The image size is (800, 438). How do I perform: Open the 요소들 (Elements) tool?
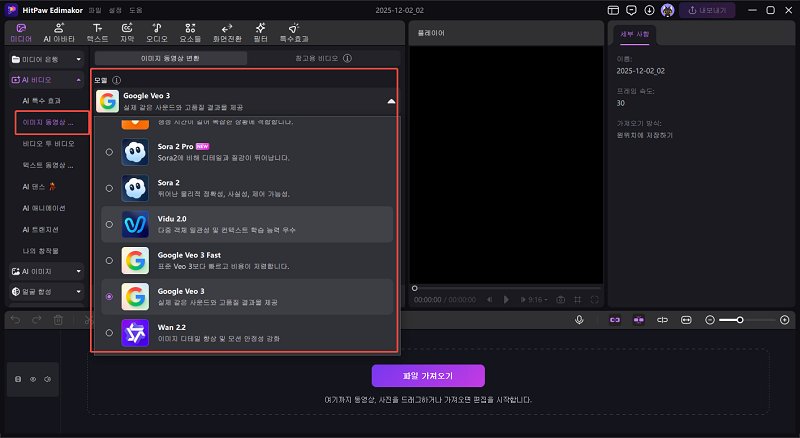(190, 33)
